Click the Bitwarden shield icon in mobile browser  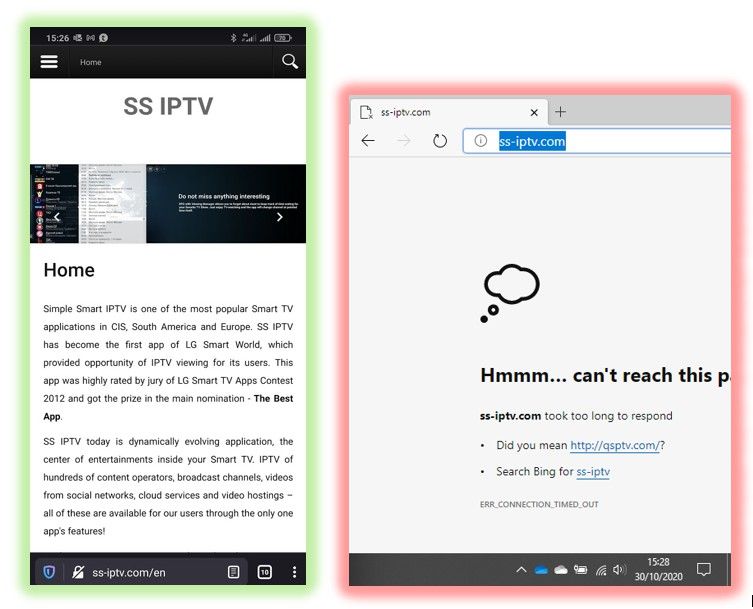pos(49,572)
